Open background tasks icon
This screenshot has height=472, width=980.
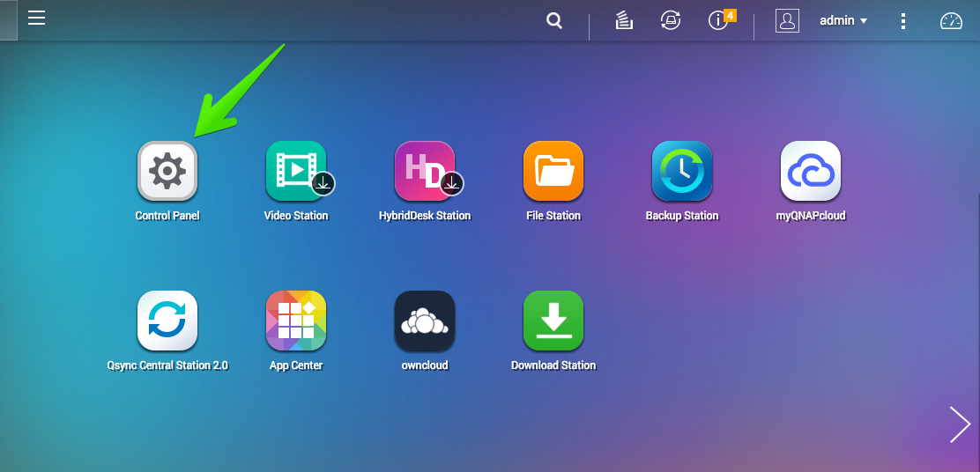pos(624,20)
